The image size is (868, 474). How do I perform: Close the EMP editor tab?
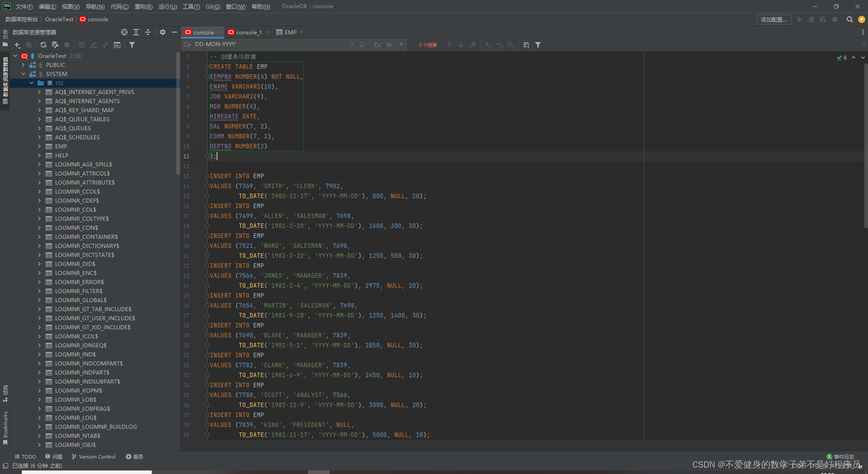[302, 32]
